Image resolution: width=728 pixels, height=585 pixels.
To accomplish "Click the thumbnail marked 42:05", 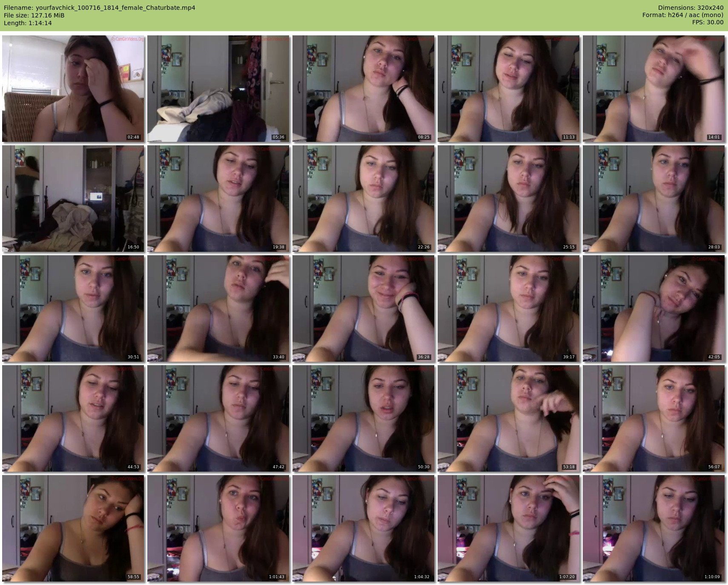I will coord(654,308).
